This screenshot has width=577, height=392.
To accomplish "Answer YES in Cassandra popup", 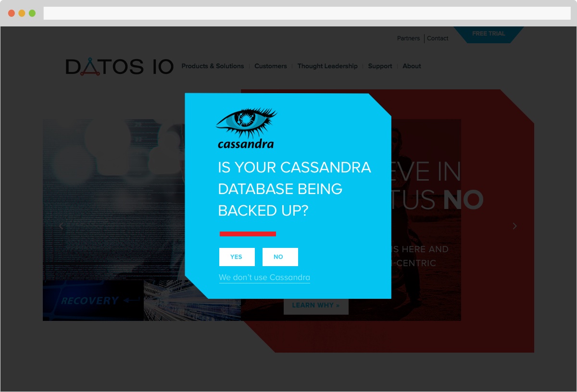I will (237, 257).
